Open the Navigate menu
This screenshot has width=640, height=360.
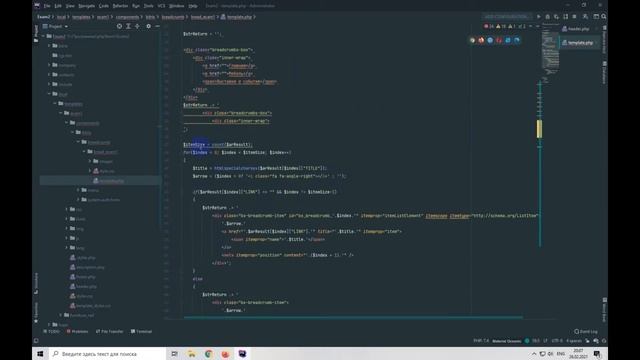click(x=87, y=6)
